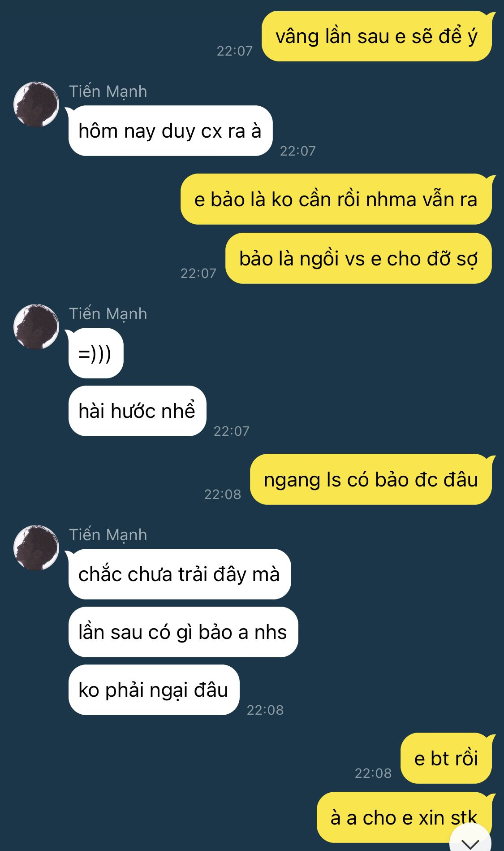Open Tiến Mạnh's avatar beside the '=)))' message

[36, 326]
